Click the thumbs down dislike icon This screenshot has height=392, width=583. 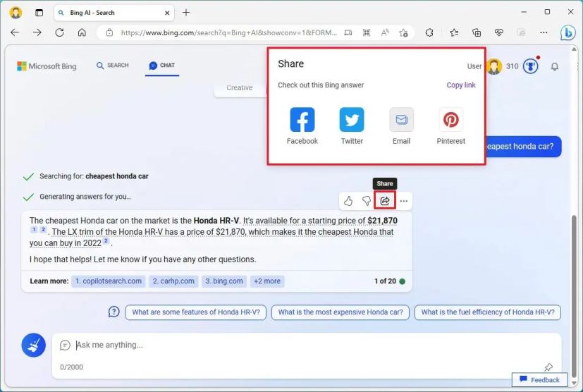click(367, 201)
